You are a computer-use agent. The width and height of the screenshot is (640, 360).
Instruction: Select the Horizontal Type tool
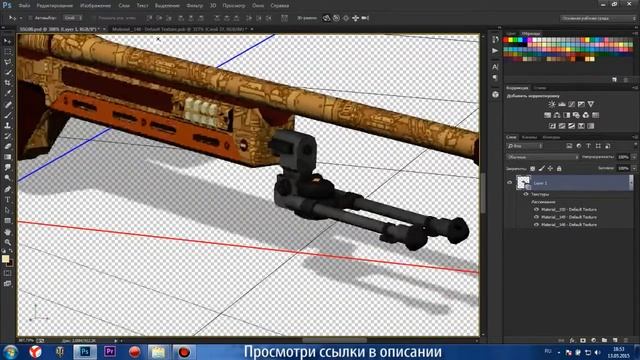coord(7,200)
